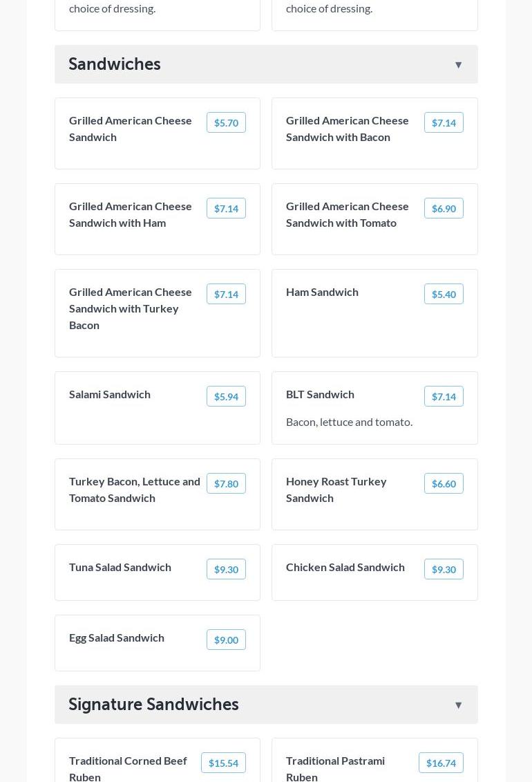Click the Grilled Cheese with Bacon price button

444,123
